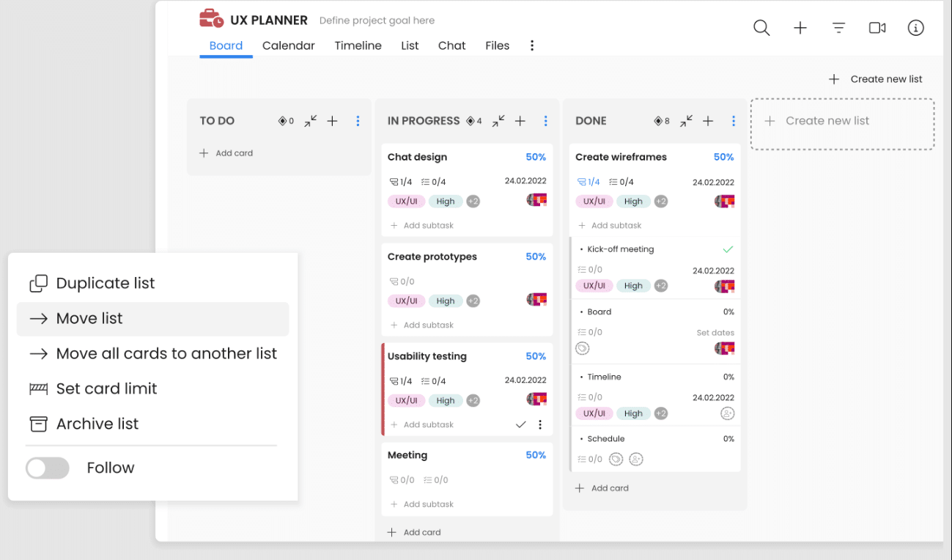Click the search magnifier icon
The width and height of the screenshot is (952, 560).
[761, 28]
